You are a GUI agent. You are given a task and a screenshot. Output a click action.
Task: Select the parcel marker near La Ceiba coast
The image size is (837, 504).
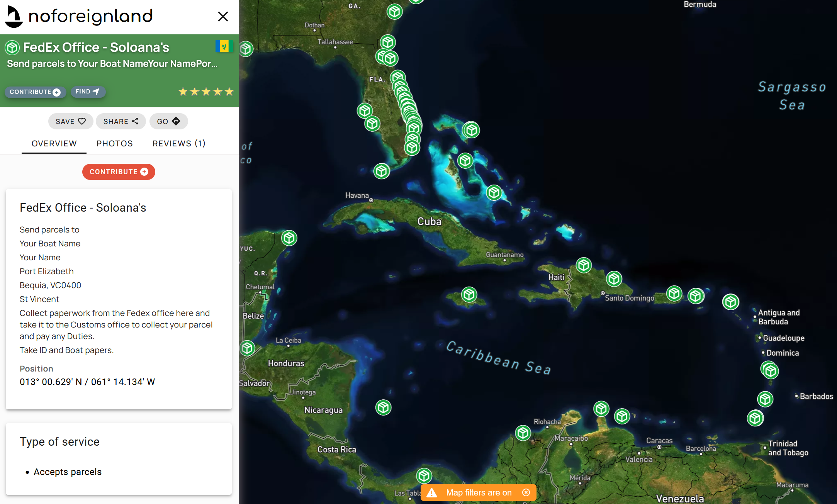(248, 348)
